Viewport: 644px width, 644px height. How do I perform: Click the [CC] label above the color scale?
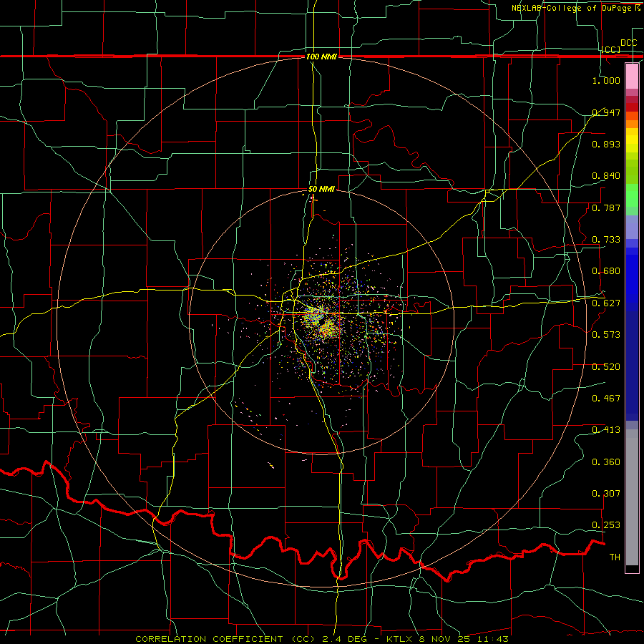611,49
